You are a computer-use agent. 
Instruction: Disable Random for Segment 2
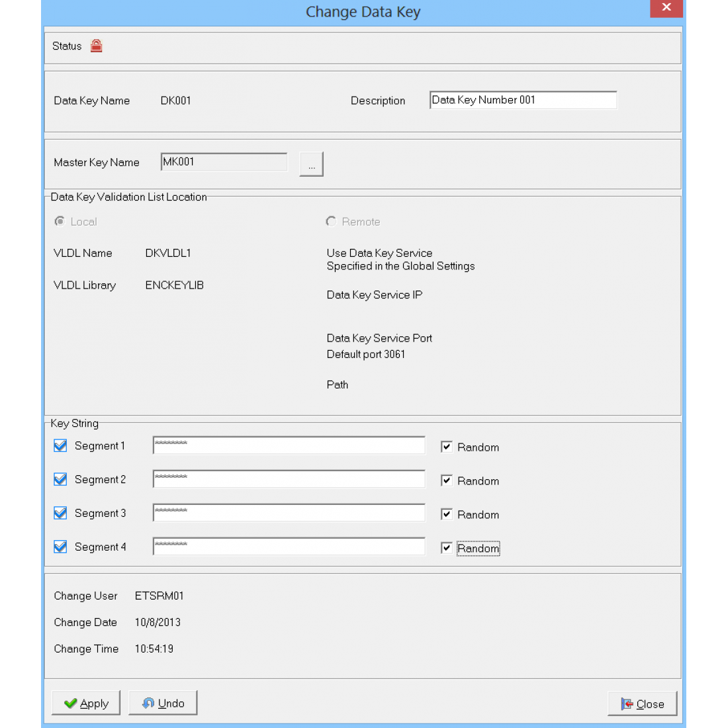point(447,480)
